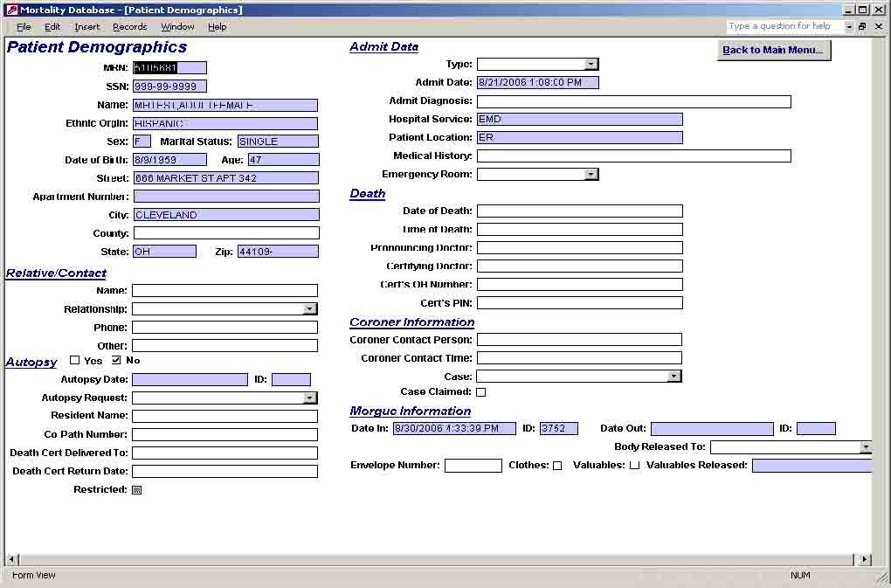Open the Insert menu
This screenshot has width=891, height=588.
tap(87, 27)
